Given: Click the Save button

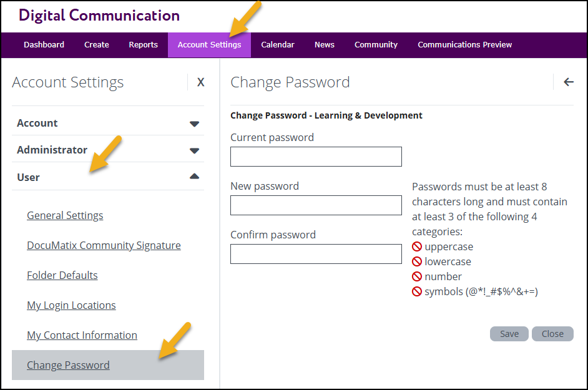Looking at the screenshot, I should coord(509,334).
